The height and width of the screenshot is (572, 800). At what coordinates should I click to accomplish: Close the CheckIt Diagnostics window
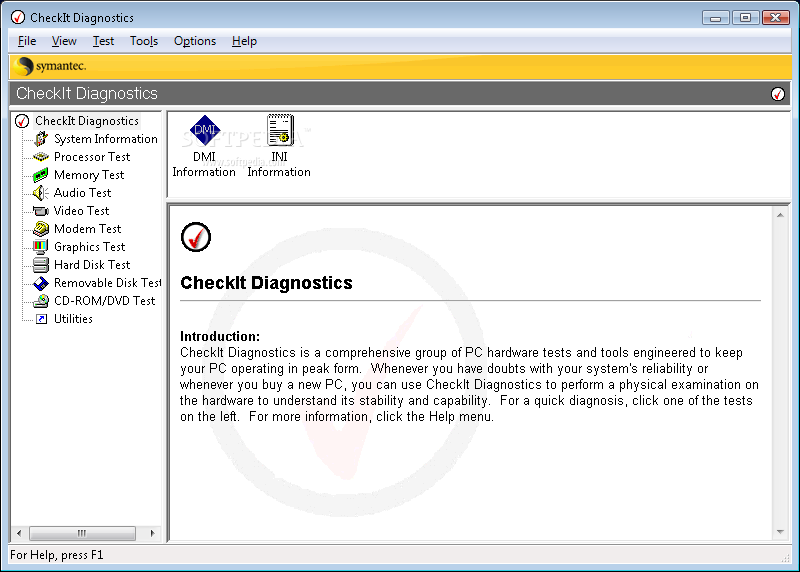click(776, 18)
